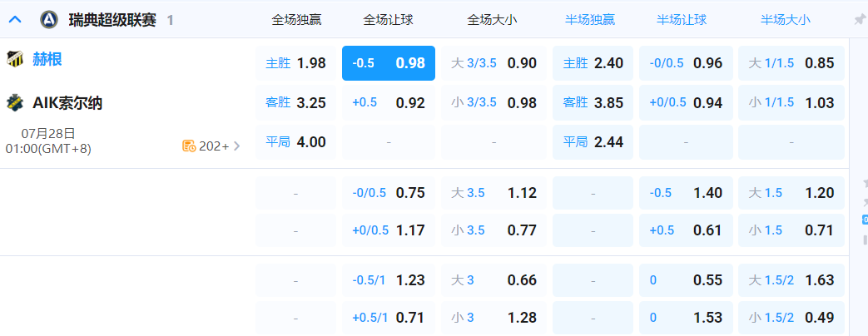Bet on full-time 客胜 at 3.25

[x=295, y=102]
